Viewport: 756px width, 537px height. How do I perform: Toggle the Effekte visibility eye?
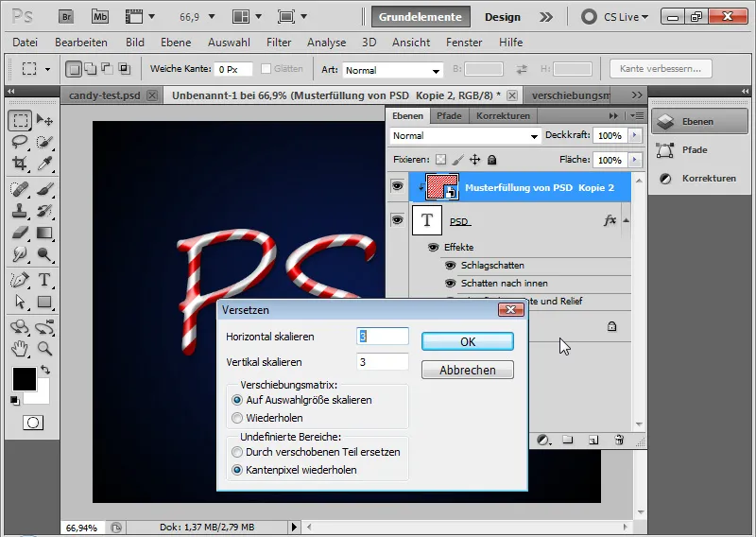click(x=433, y=247)
